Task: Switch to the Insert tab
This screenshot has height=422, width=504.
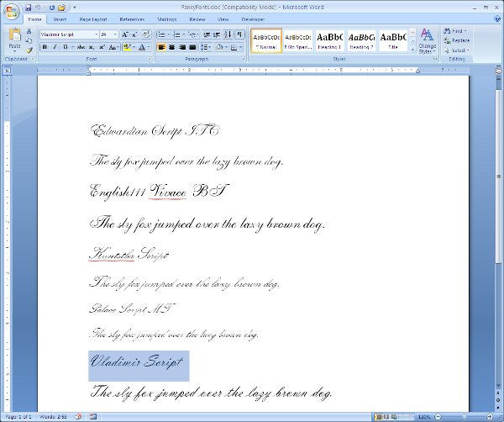Action: [60, 18]
